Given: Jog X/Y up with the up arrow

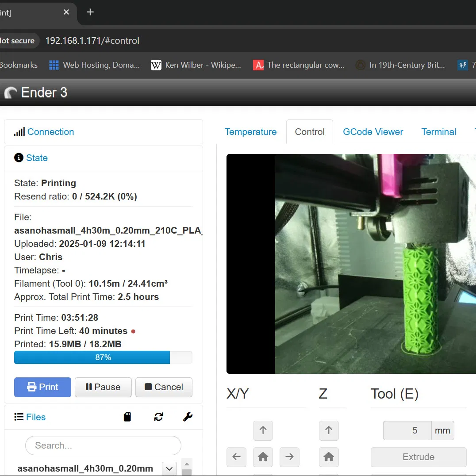Looking at the screenshot, I should click(x=263, y=430).
